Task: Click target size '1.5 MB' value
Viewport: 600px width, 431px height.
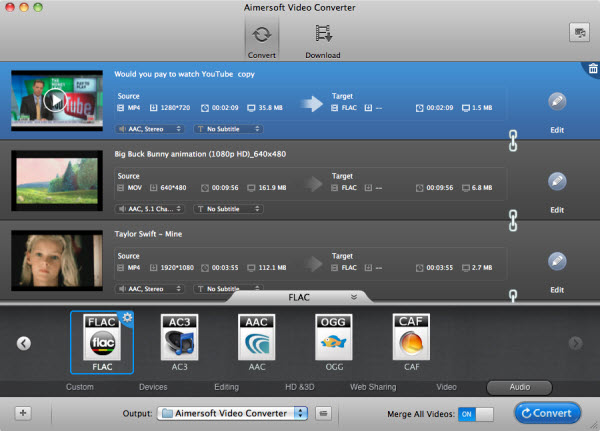Action: [x=482, y=108]
